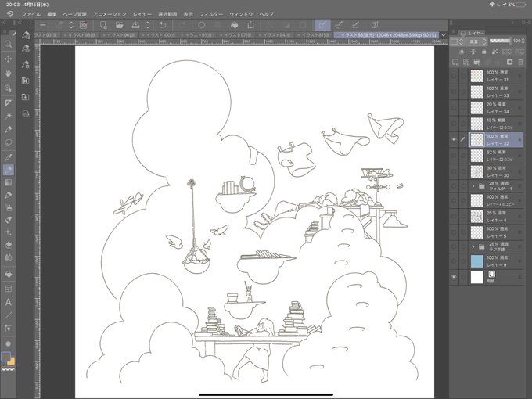Click the stepper arrows beside the hamburger menu
Image resolution: width=532 pixels, height=399 pixels.
71,25
